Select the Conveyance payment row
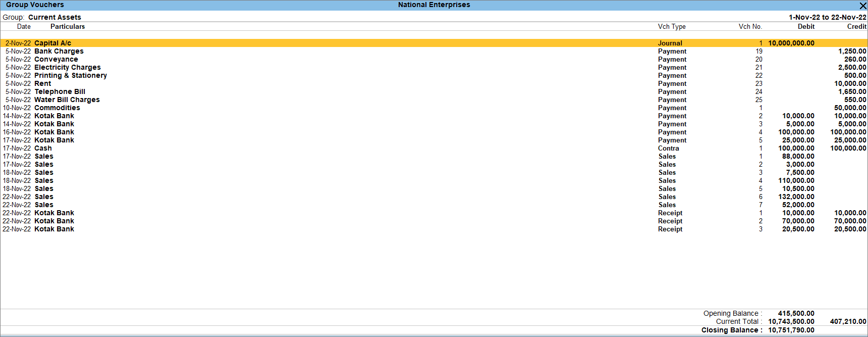Screen dimensions: 868x337 [x=434, y=59]
